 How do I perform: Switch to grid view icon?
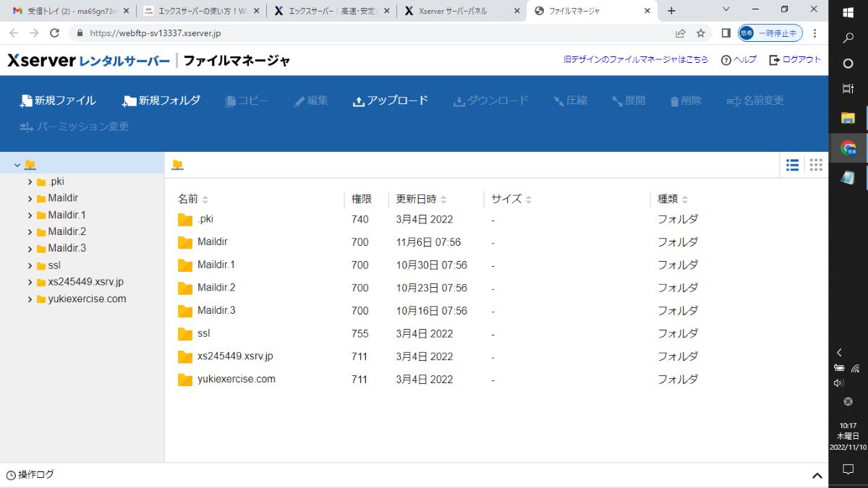816,165
